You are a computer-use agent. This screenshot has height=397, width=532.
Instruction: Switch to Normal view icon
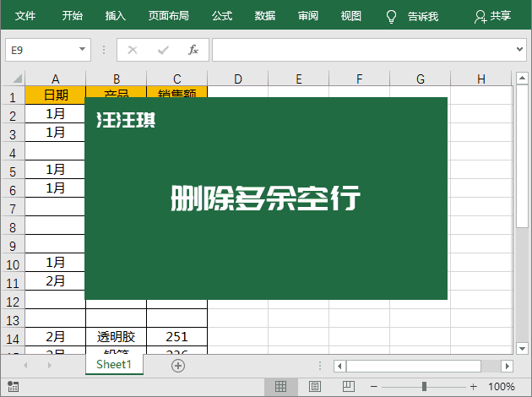coord(281,387)
